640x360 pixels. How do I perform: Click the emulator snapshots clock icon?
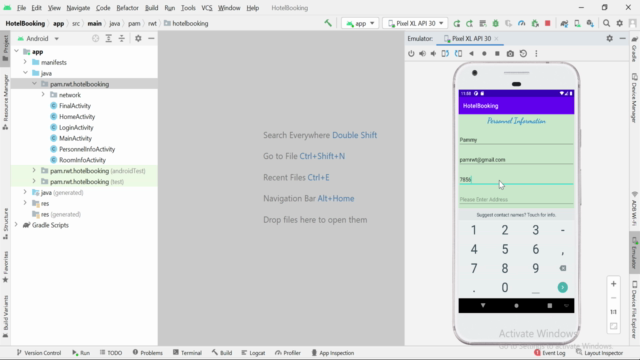tap(523, 53)
